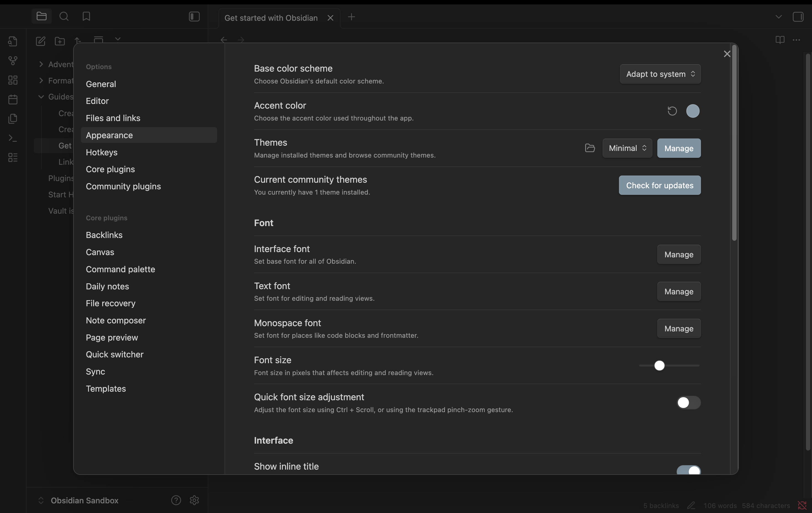Viewport: 812px width, 513px height.
Task: Click the bookmarks icon in the sidebar
Action: click(86, 17)
